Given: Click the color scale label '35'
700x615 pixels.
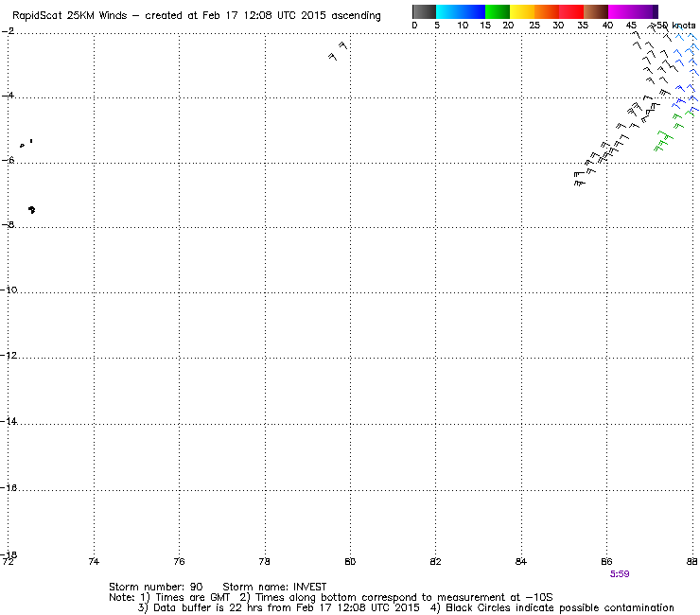Looking at the screenshot, I should click(x=583, y=26).
